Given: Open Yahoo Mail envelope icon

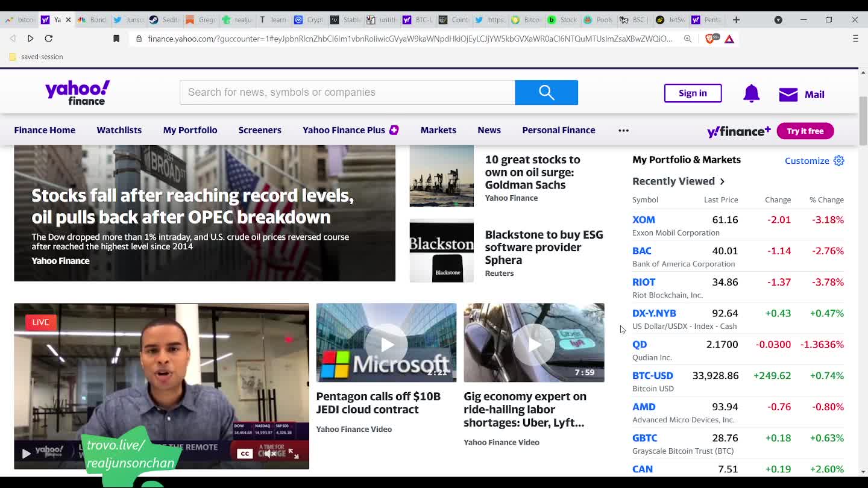Looking at the screenshot, I should (788, 95).
